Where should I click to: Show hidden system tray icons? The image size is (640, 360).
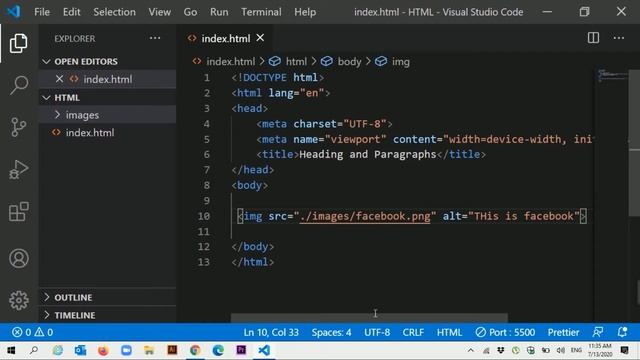coord(471,350)
